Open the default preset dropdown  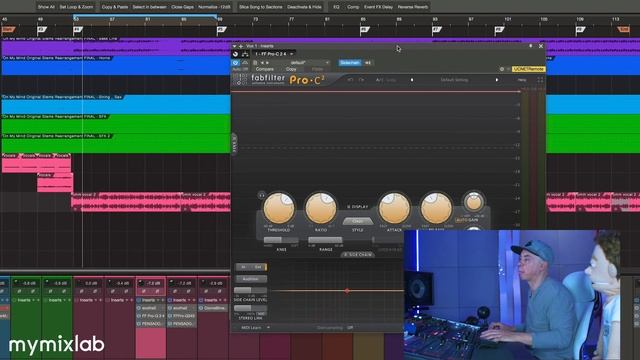click(309, 63)
